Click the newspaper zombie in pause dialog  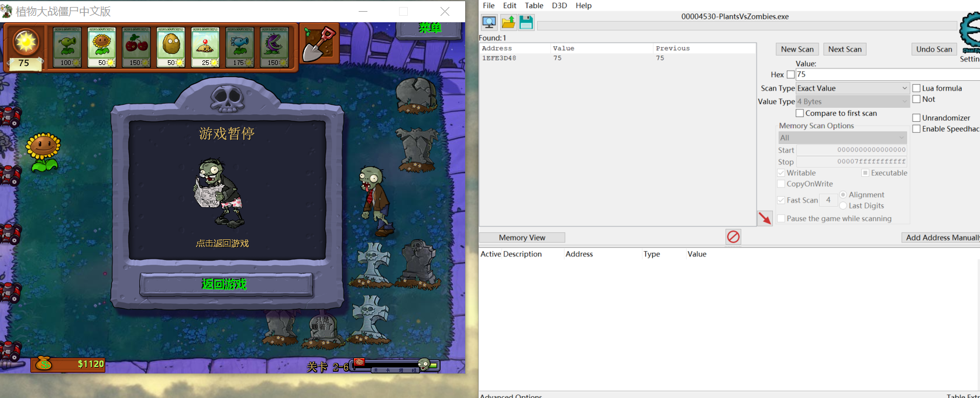[219, 193]
